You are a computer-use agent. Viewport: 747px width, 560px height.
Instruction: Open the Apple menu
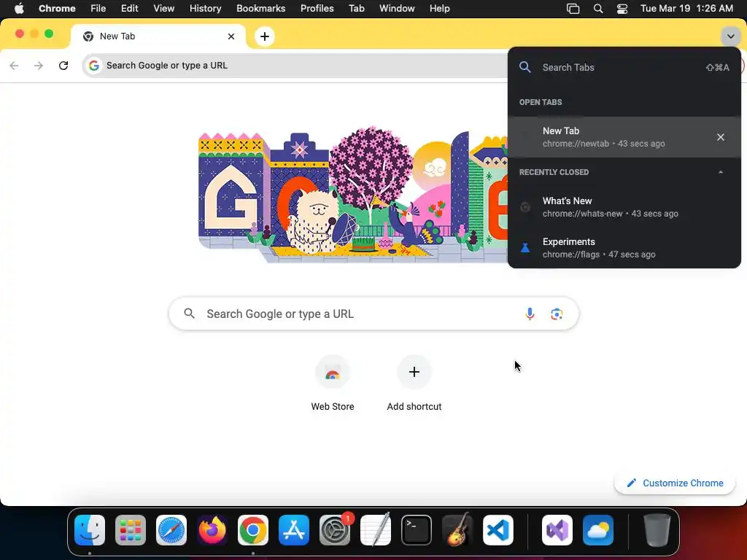click(19, 9)
